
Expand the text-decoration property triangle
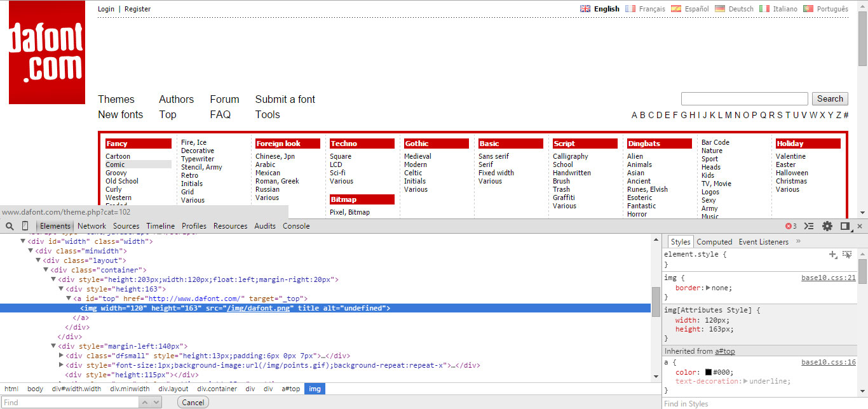[745, 381]
